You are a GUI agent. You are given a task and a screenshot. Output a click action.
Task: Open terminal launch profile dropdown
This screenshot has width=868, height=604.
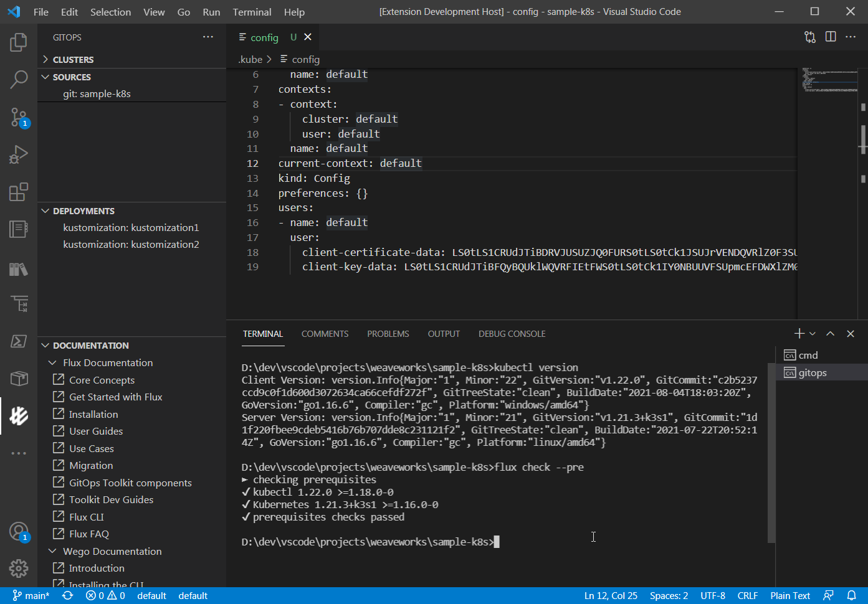[813, 334]
